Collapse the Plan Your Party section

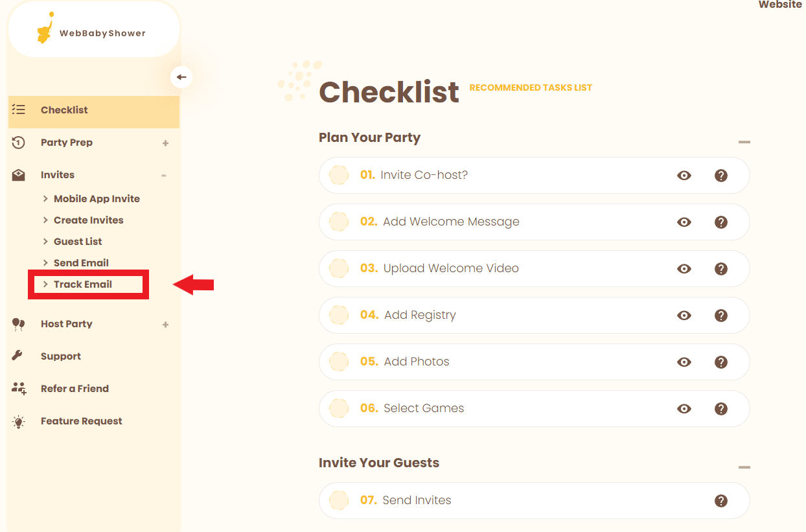tap(744, 142)
